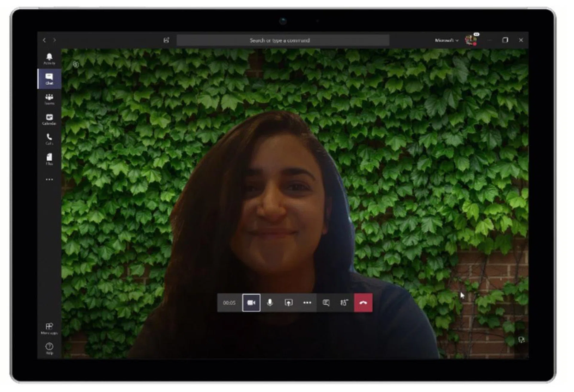Expand more sidebar apps ellipsis

pos(49,180)
